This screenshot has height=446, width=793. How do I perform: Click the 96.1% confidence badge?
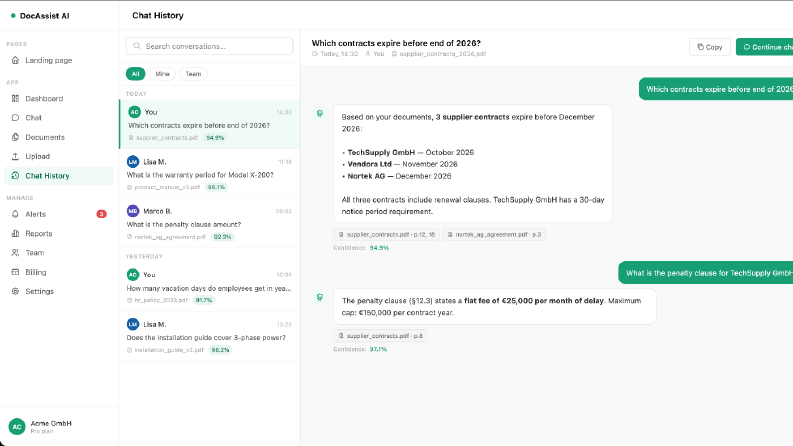click(x=216, y=187)
